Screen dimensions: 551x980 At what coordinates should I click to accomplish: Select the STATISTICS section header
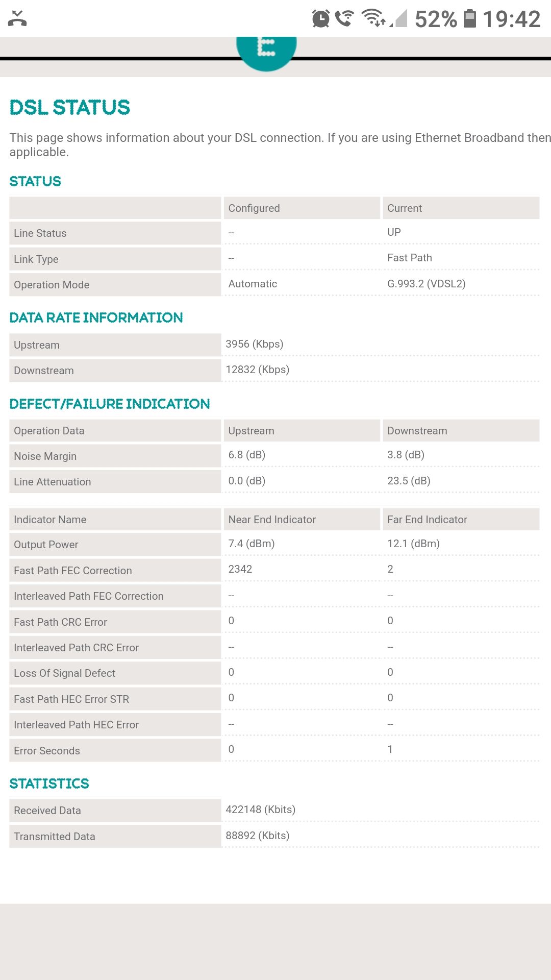pyautogui.click(x=49, y=783)
